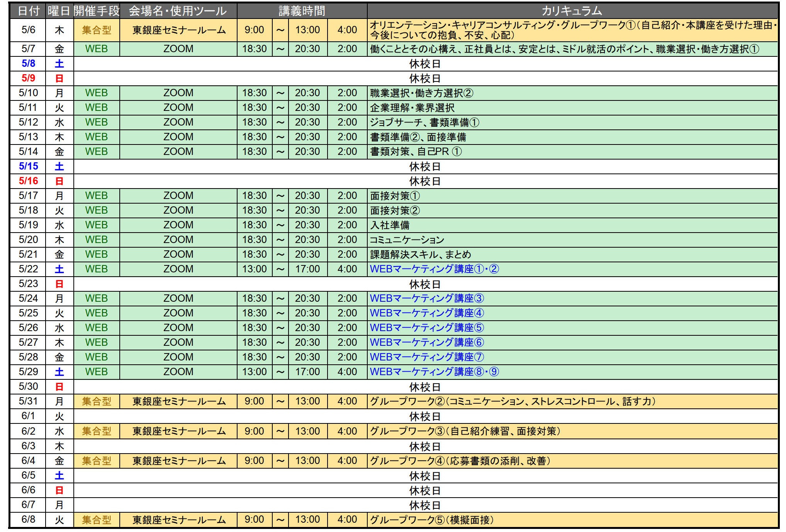Click the 曜日 column header

(59, 11)
